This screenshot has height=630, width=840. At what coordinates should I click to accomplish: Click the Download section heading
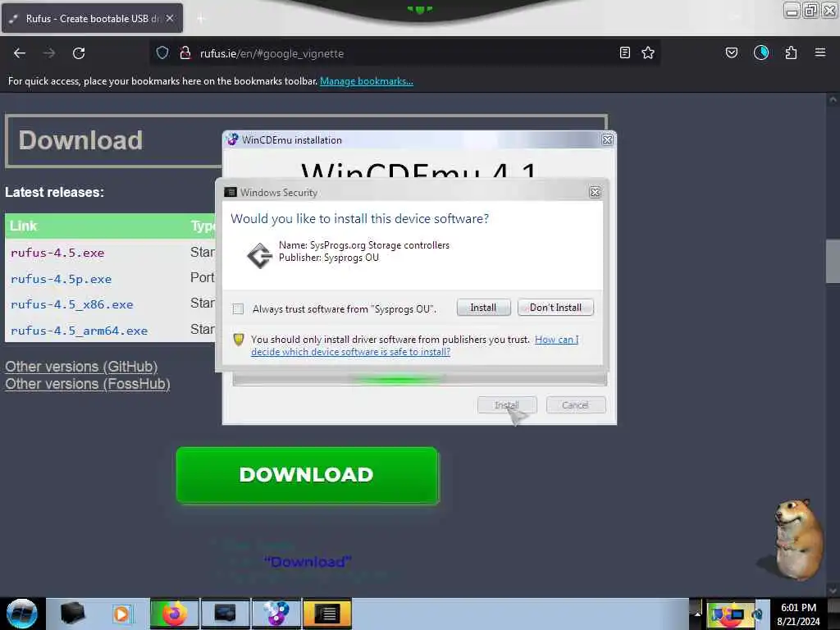(x=80, y=140)
